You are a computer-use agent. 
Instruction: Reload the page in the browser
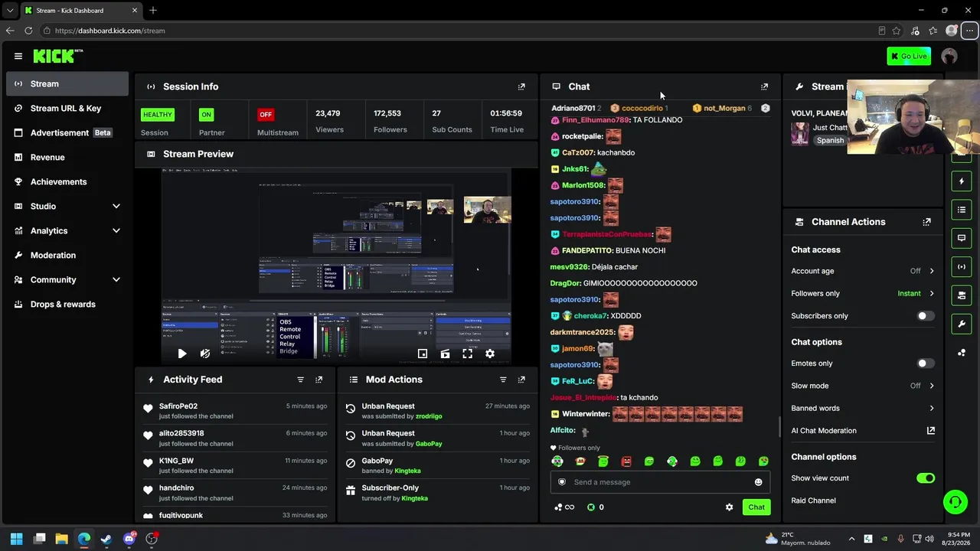coord(28,31)
